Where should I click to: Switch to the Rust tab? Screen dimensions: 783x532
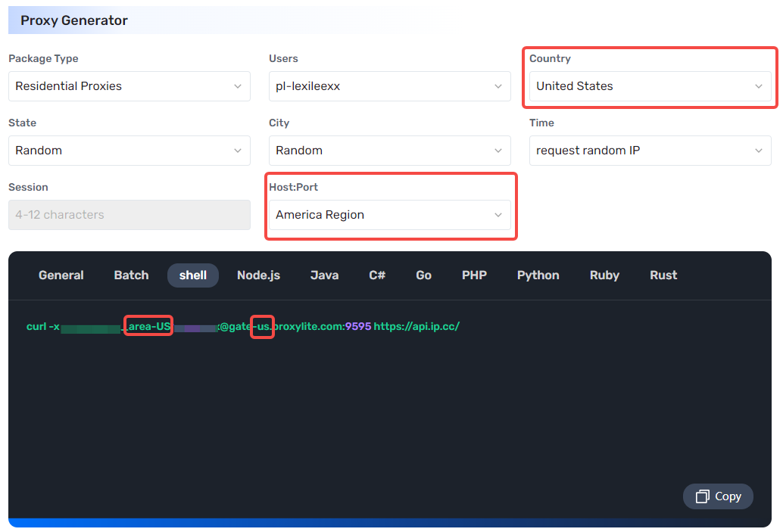[663, 275]
